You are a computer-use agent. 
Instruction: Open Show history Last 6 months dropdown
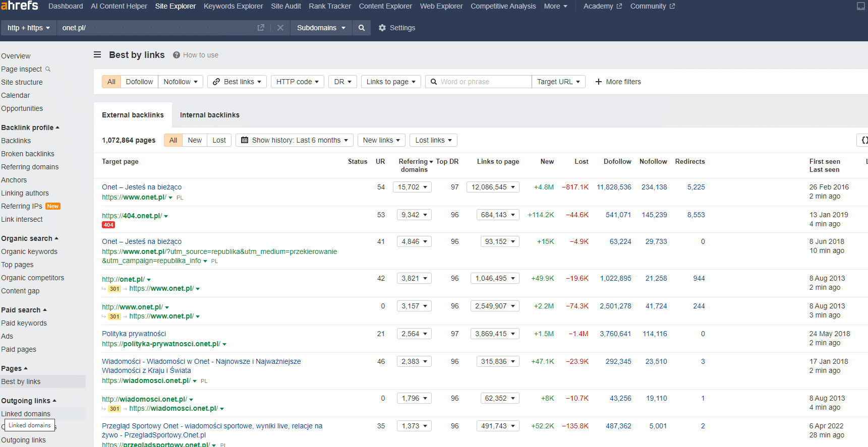pyautogui.click(x=295, y=140)
